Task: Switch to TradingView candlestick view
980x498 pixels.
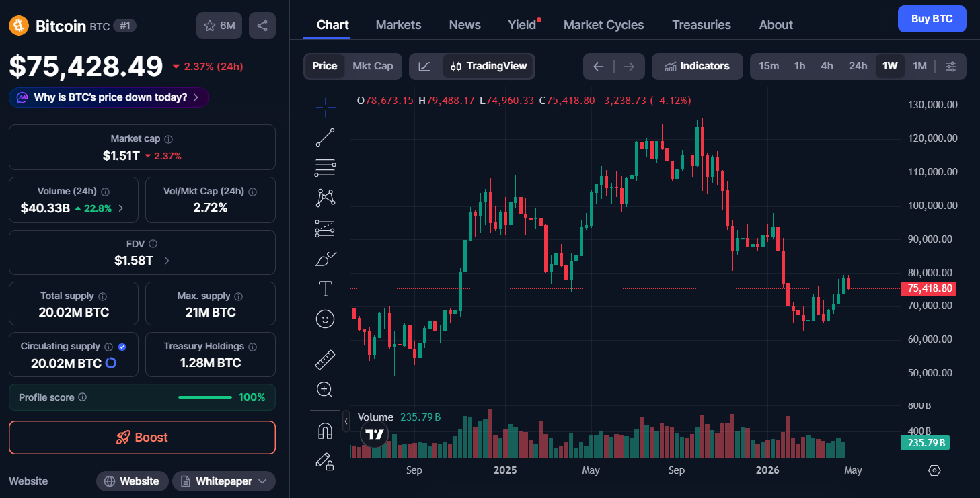Action: pyautogui.click(x=488, y=66)
